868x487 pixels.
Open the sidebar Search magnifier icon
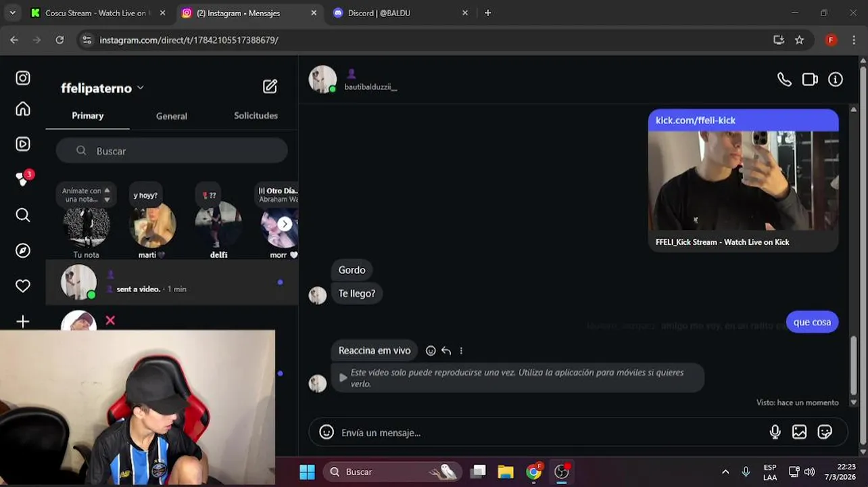point(23,215)
